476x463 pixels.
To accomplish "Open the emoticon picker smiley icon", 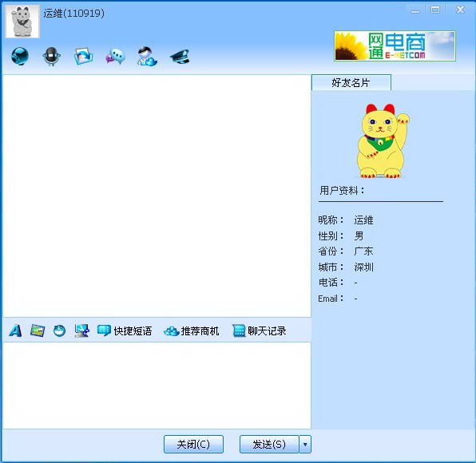I will pyautogui.click(x=59, y=330).
